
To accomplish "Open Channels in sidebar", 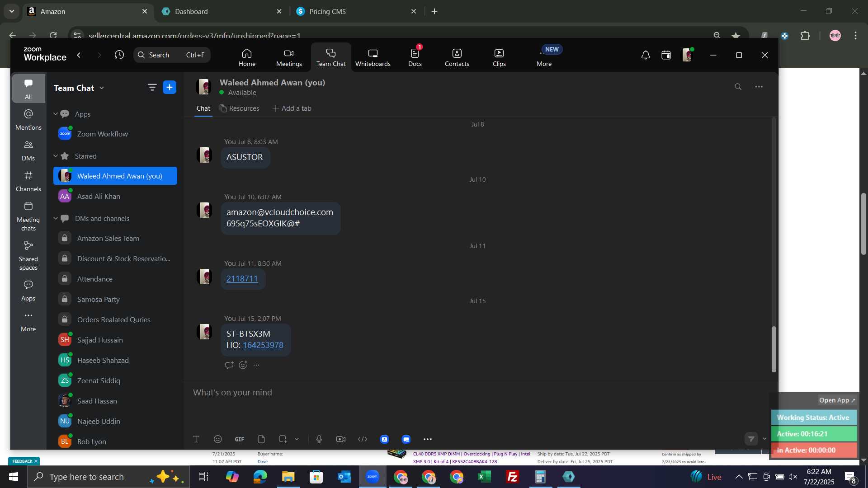I will (28, 181).
